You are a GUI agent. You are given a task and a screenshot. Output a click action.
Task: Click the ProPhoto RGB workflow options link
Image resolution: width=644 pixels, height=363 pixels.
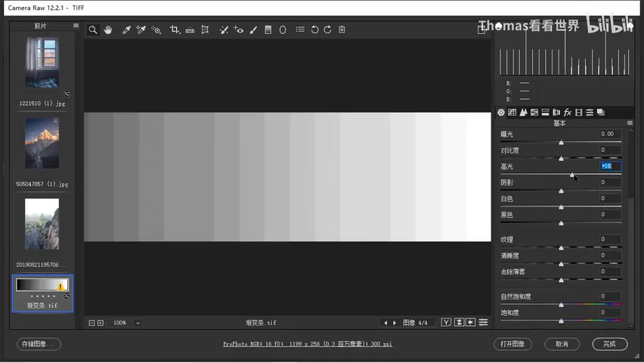pyautogui.click(x=308, y=344)
